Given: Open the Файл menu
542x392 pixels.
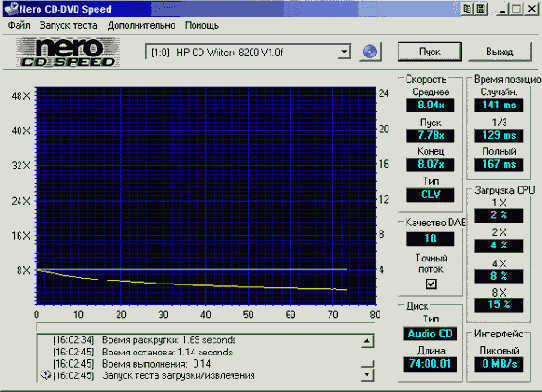Looking at the screenshot, I should 19,26.
